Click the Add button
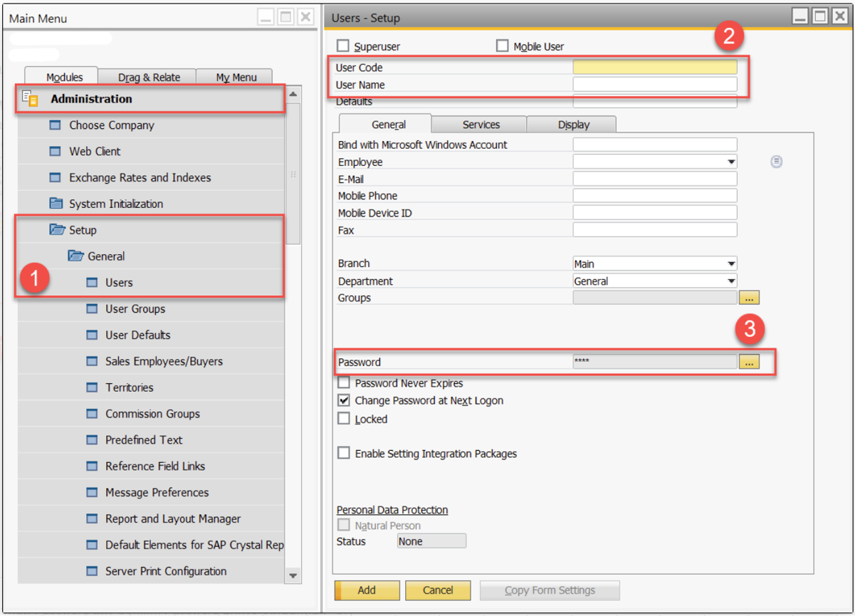 (x=367, y=590)
